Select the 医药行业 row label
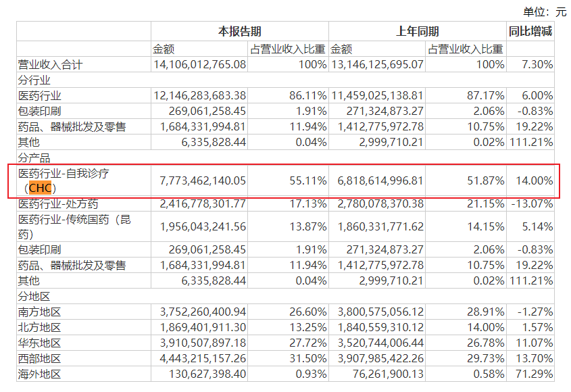Viewport: 571px width, 392px height. [x=40, y=96]
